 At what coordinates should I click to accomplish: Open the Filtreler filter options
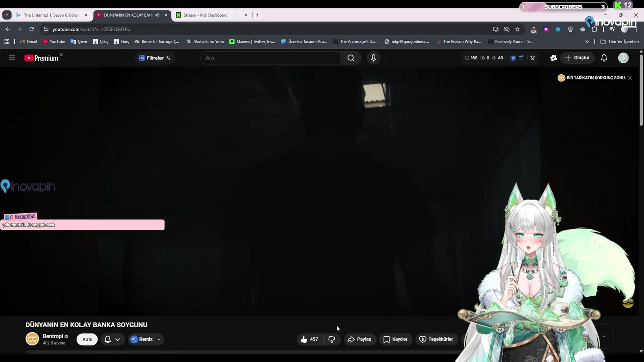[154, 58]
